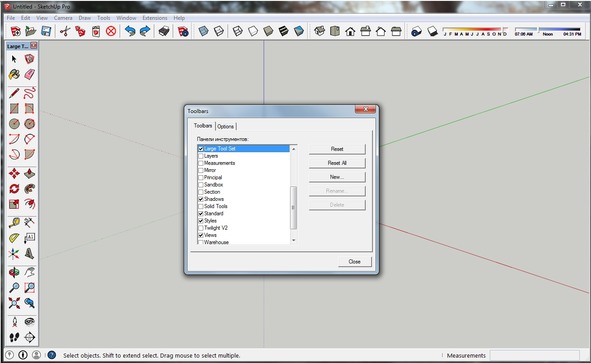Select the Scale tool
Viewport: 591px width, 363px height.
(x=14, y=204)
